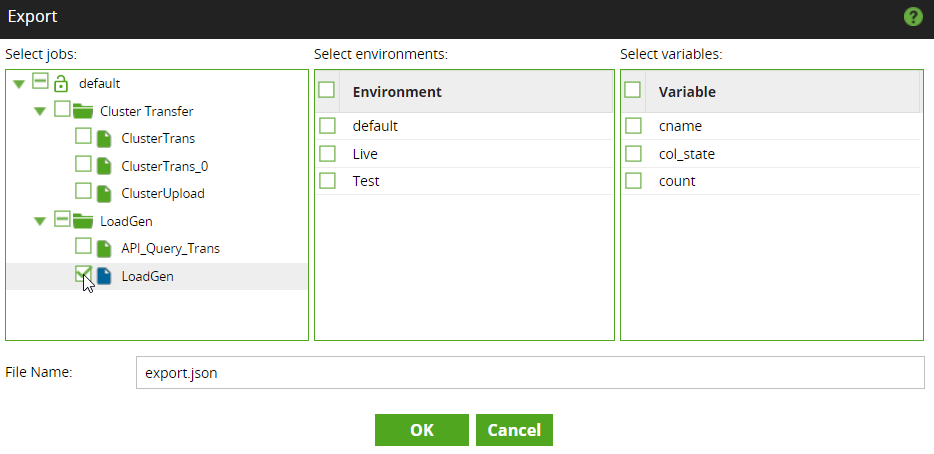Click the lock icon beside default project

tap(61, 83)
